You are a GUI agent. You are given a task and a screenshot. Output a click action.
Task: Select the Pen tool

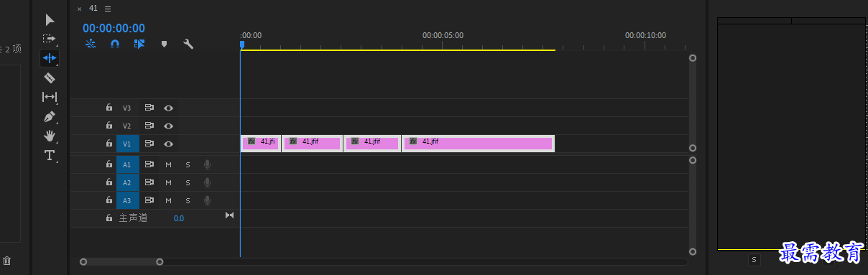(x=50, y=116)
